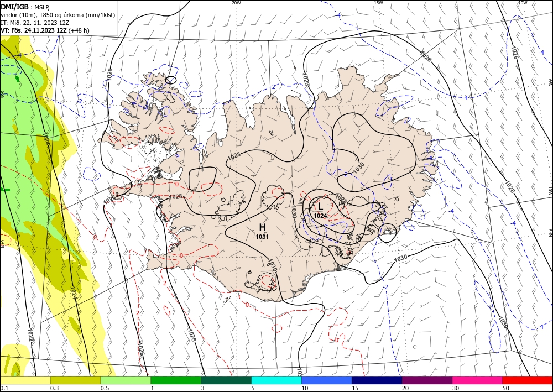Click the "IT: Mið. 22. 11. 2023 12Z" line
553x392 pixels.
pyautogui.click(x=35, y=23)
